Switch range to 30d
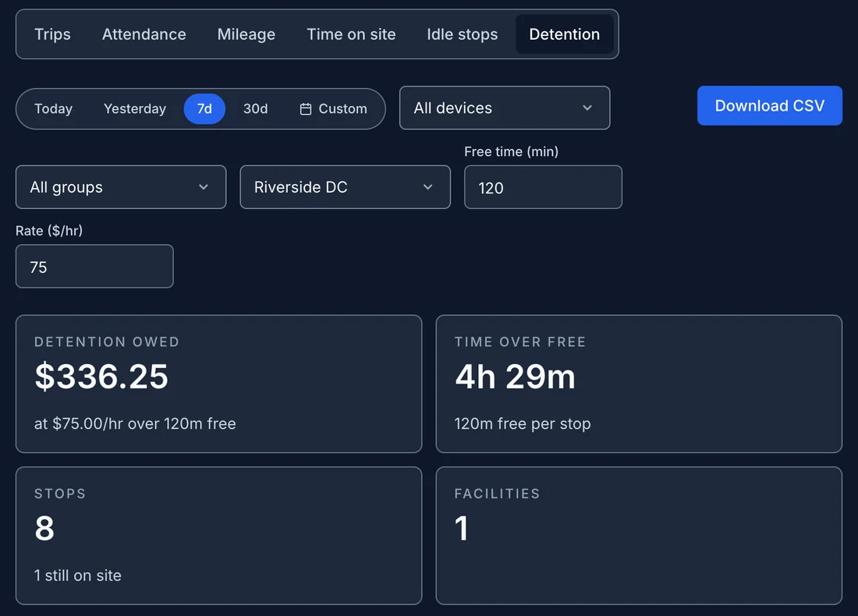Viewport: 858px width, 616px height. point(256,109)
